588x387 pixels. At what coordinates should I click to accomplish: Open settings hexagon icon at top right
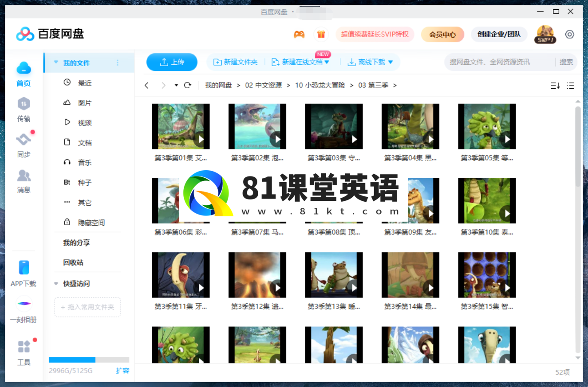(x=570, y=34)
